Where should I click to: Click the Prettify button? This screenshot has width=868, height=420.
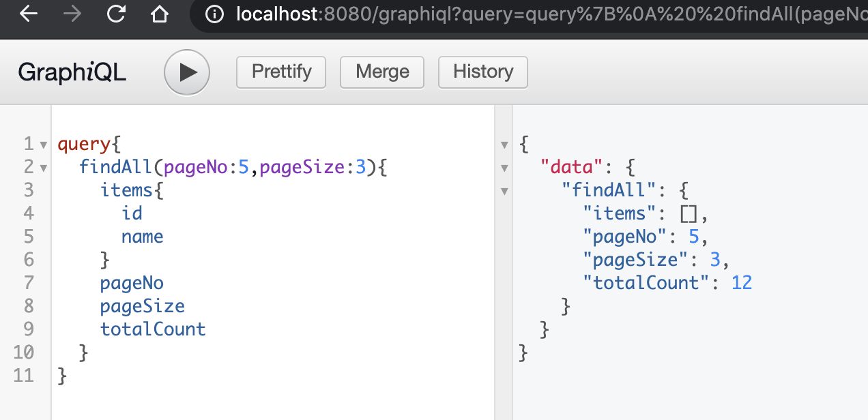point(281,72)
